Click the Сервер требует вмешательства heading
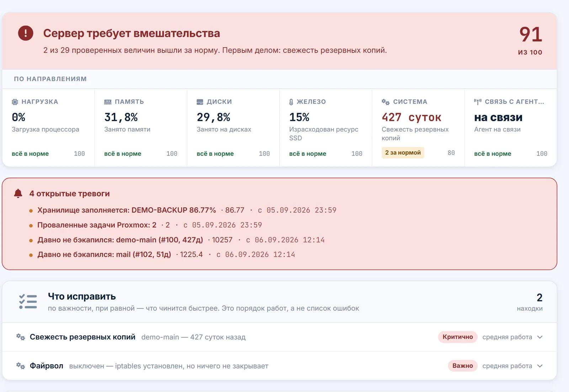This screenshot has width=569, height=392. tap(132, 33)
